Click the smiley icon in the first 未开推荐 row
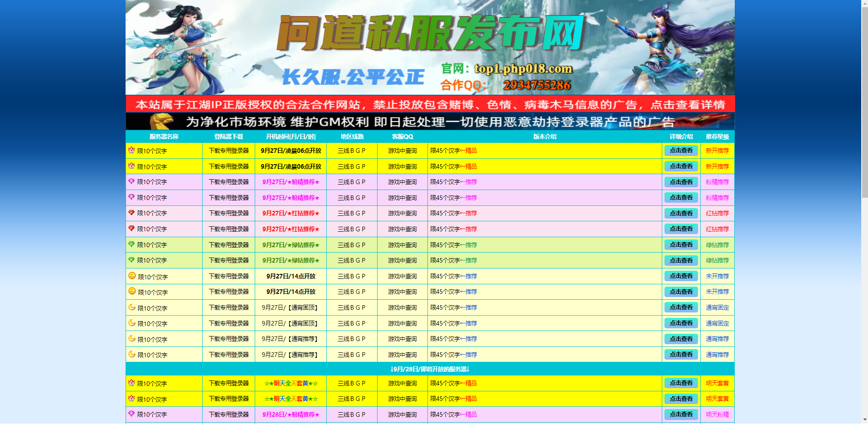 coord(132,275)
